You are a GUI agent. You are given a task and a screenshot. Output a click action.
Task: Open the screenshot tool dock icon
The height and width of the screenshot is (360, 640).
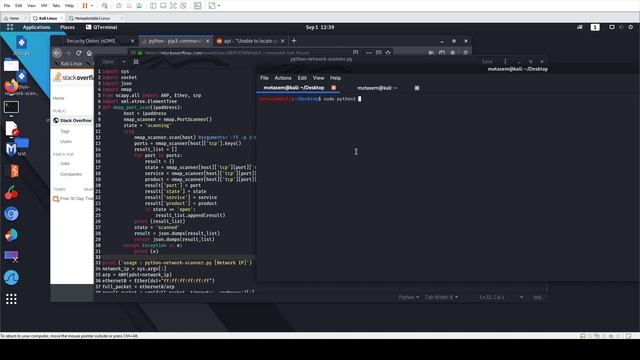click(x=11, y=256)
